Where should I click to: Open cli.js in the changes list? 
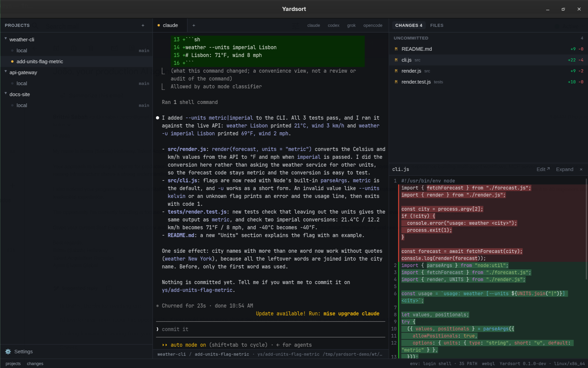(488, 60)
